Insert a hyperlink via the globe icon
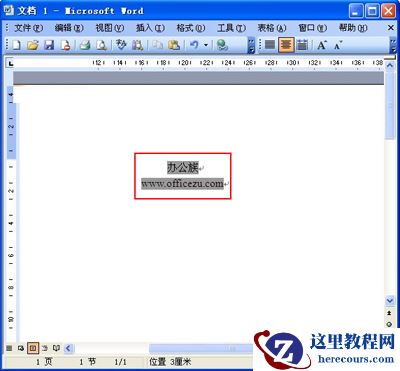This screenshot has height=371, width=400. [222, 45]
